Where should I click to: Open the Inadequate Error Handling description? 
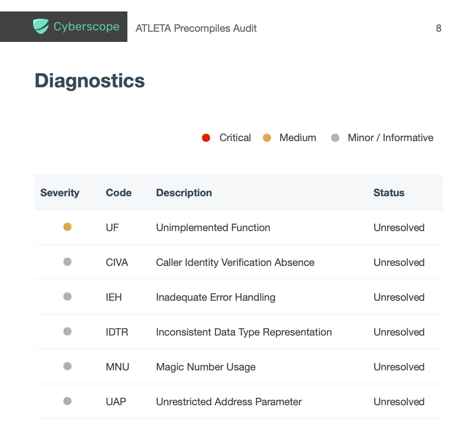pyautogui.click(x=216, y=297)
